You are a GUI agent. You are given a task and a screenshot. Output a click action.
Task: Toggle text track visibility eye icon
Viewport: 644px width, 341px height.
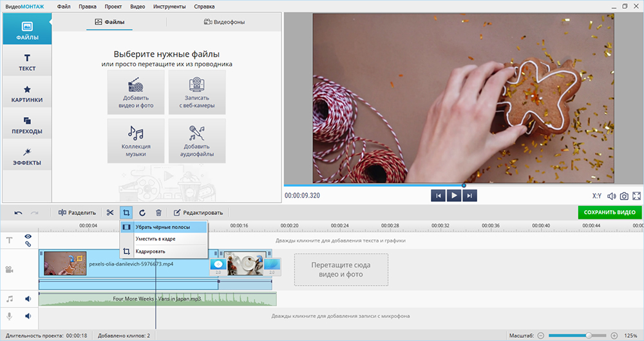(x=28, y=236)
